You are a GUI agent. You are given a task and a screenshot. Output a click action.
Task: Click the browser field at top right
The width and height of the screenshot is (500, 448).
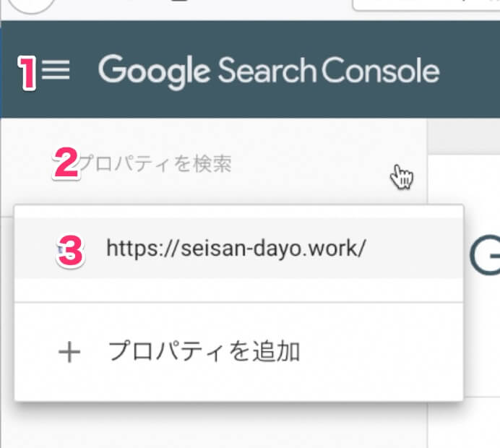click(x=425, y=5)
